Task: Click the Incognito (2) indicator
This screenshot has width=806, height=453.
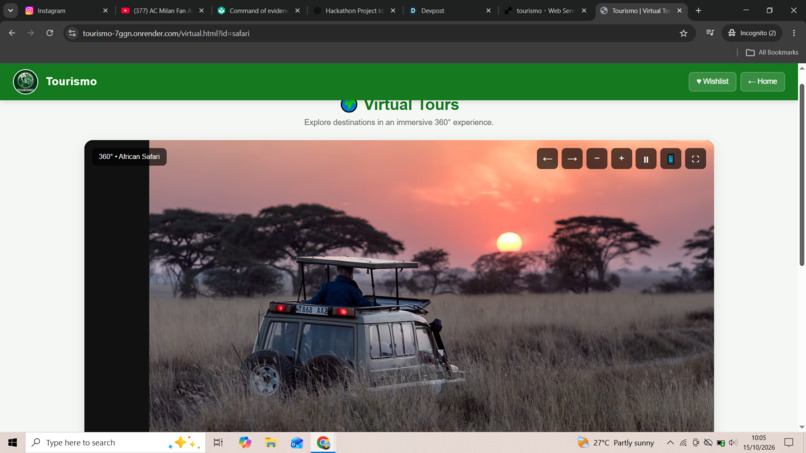Action: [x=752, y=33]
